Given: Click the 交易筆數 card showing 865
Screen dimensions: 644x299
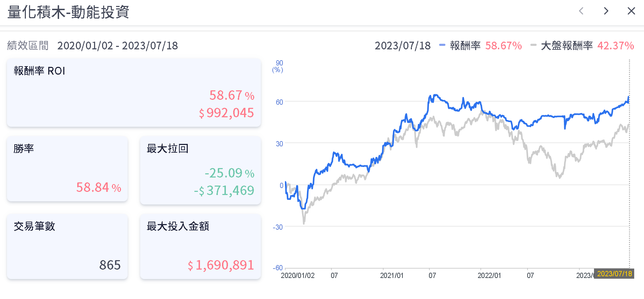Looking at the screenshot, I should [67, 246].
